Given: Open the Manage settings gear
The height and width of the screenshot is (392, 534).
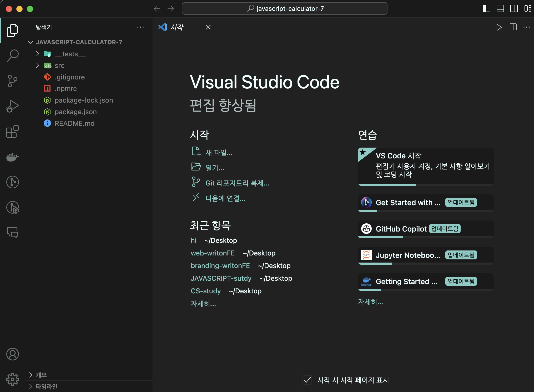Looking at the screenshot, I should (x=12, y=379).
